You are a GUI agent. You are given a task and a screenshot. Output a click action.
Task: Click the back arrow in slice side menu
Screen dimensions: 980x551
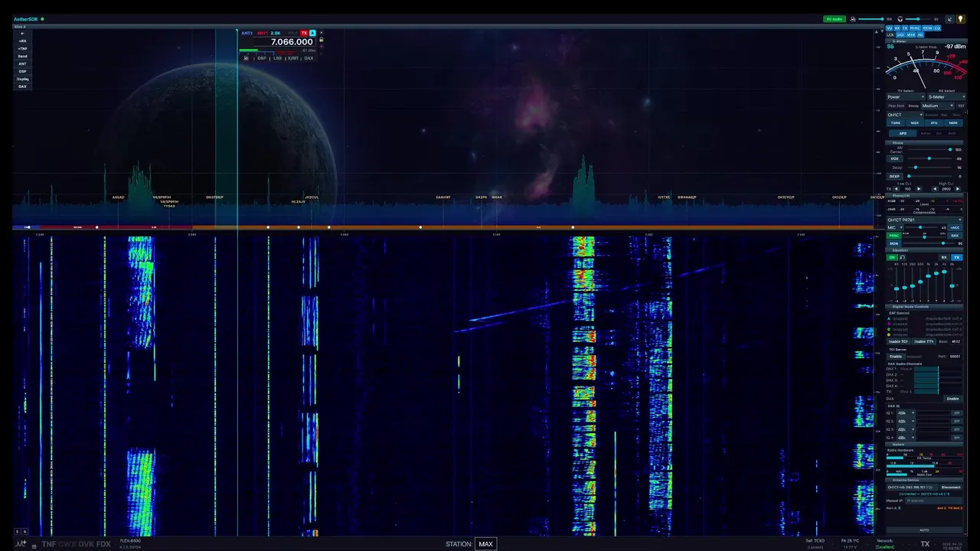(x=22, y=34)
